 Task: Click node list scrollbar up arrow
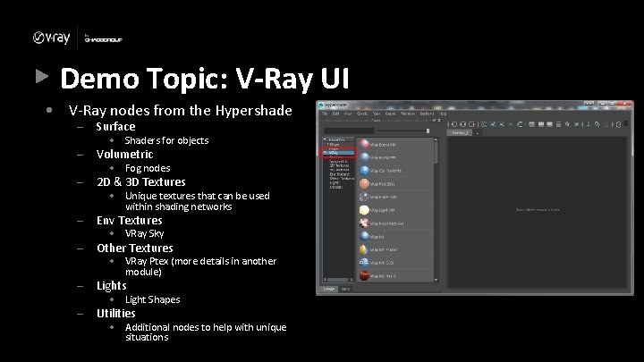pos(436,140)
